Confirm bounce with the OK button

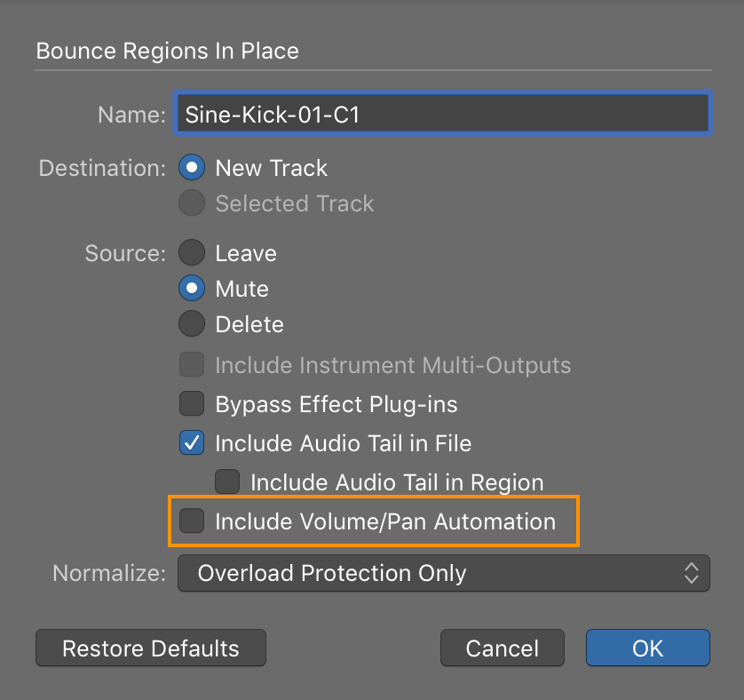point(648,648)
